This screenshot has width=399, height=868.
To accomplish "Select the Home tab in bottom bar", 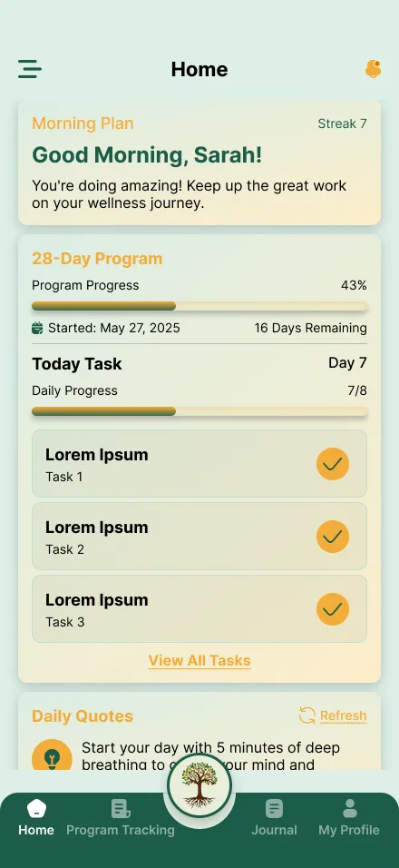I will click(x=36, y=818).
